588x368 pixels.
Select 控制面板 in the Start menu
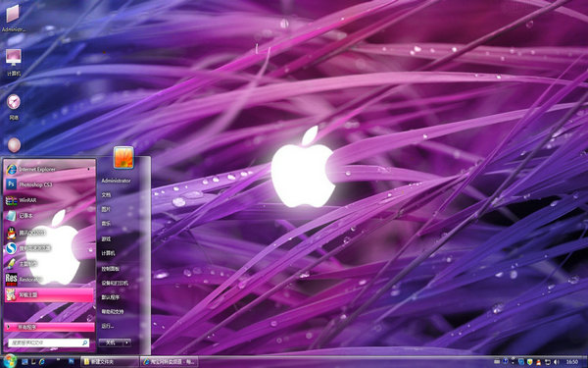point(110,269)
